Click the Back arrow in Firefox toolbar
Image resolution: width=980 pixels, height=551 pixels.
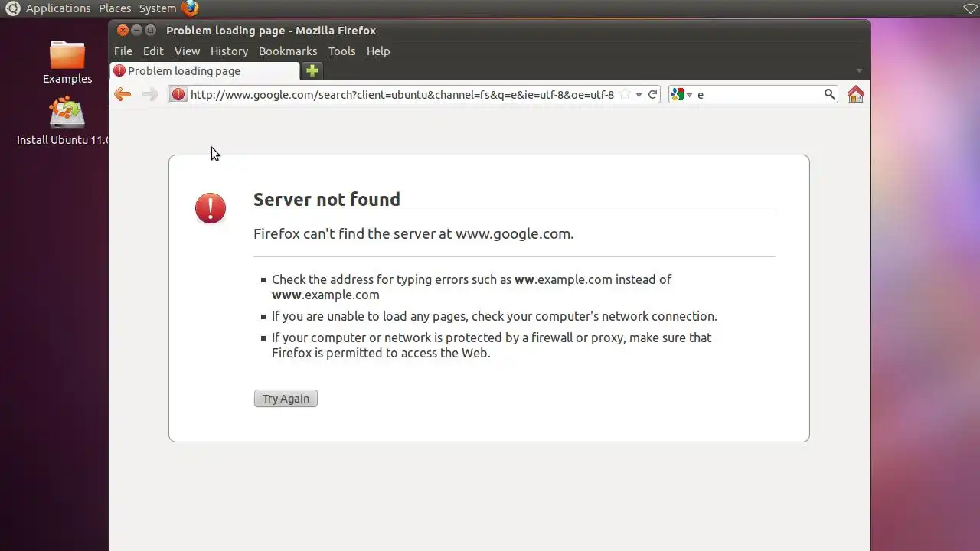coord(122,94)
